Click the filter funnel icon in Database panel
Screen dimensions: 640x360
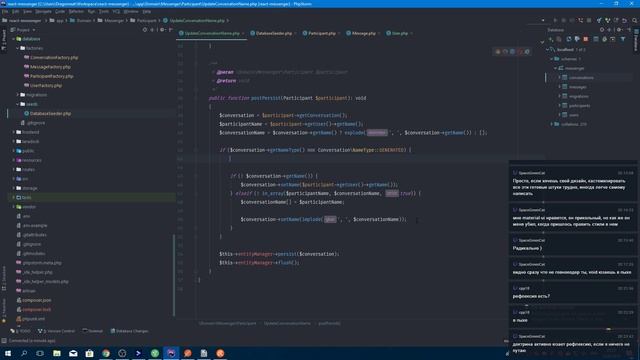(623, 39)
